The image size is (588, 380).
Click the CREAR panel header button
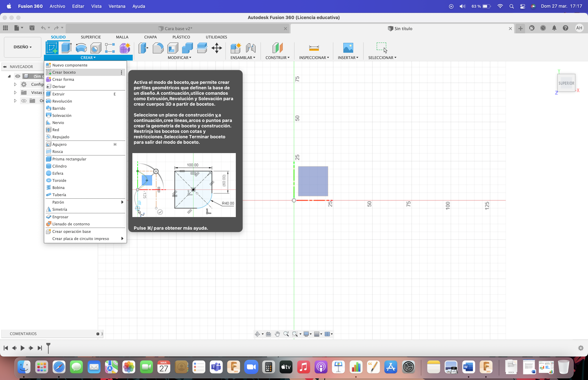coord(88,57)
